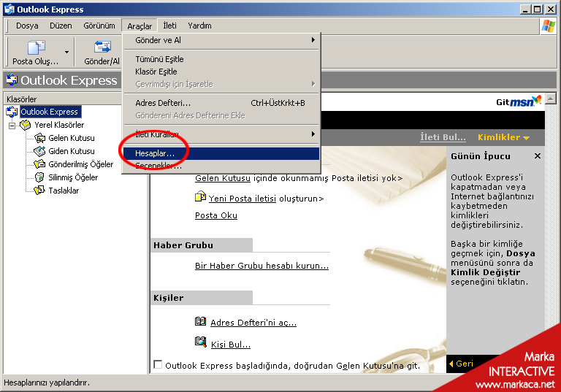Click the address book icon
561x392 pixels.
pyautogui.click(x=200, y=321)
